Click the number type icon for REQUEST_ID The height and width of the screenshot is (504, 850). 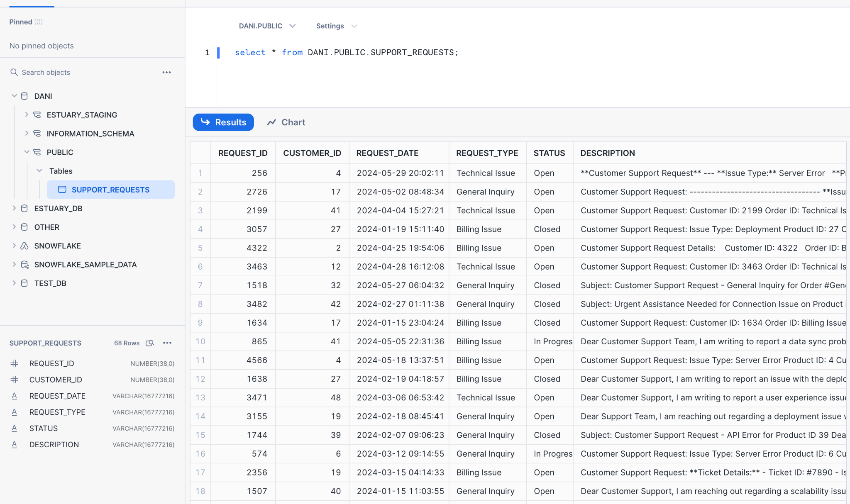coord(14,363)
